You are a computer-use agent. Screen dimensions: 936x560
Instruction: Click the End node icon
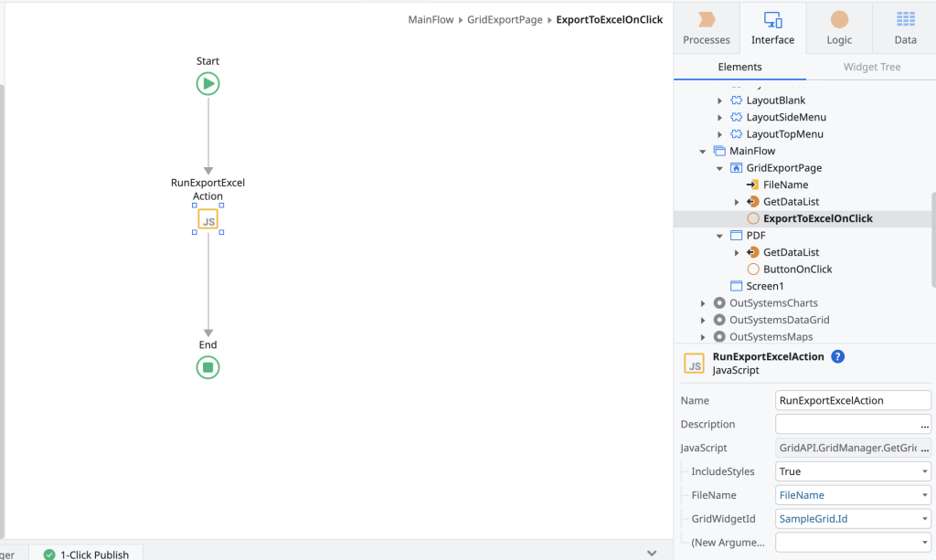coord(207,367)
